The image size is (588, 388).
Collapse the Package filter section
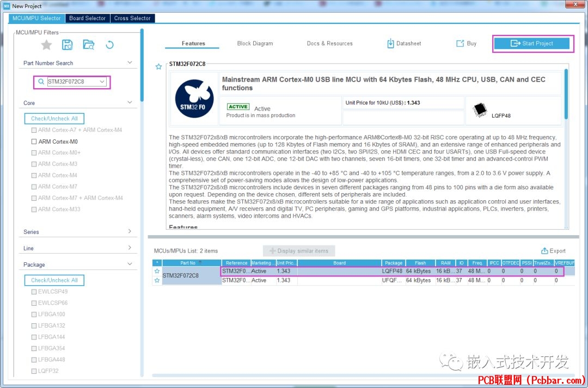pyautogui.click(x=130, y=264)
